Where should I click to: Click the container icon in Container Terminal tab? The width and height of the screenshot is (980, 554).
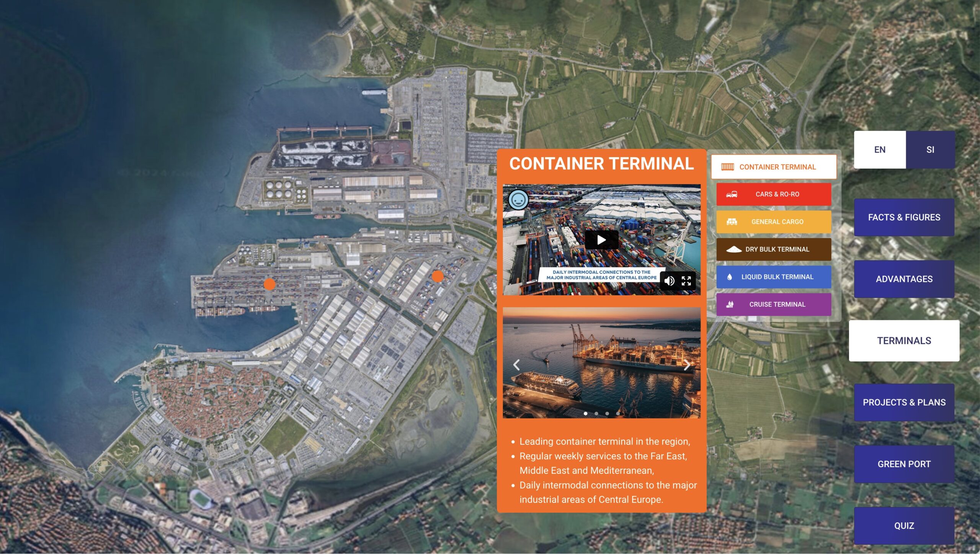pos(727,167)
